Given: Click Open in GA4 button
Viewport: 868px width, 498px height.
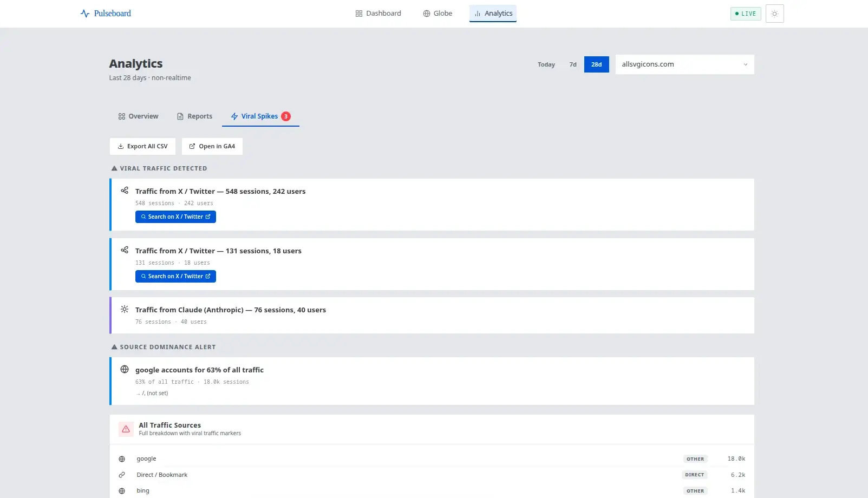Looking at the screenshot, I should pos(212,146).
